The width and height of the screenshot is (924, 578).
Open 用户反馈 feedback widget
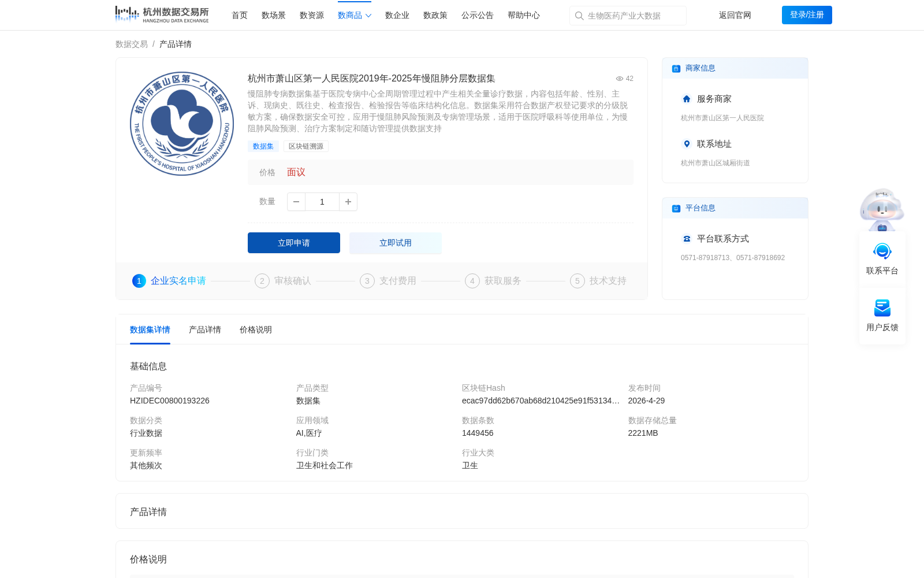point(882,316)
